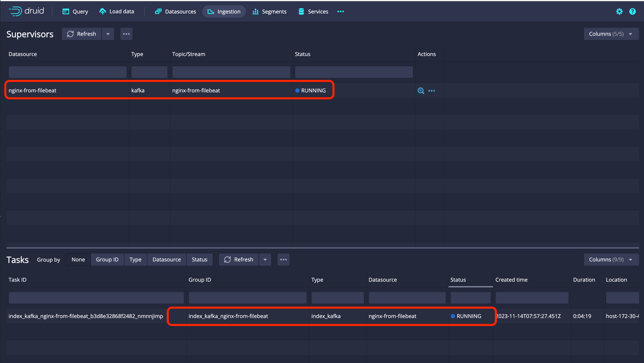The image size is (644, 363).
Task: Select the Ingestion tab
Action: pyautogui.click(x=224, y=11)
